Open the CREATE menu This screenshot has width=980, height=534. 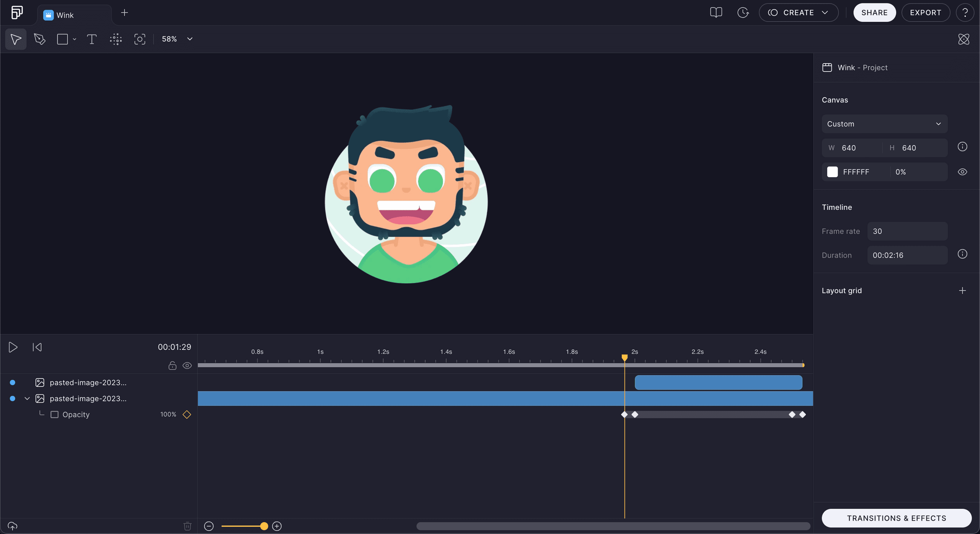point(798,12)
